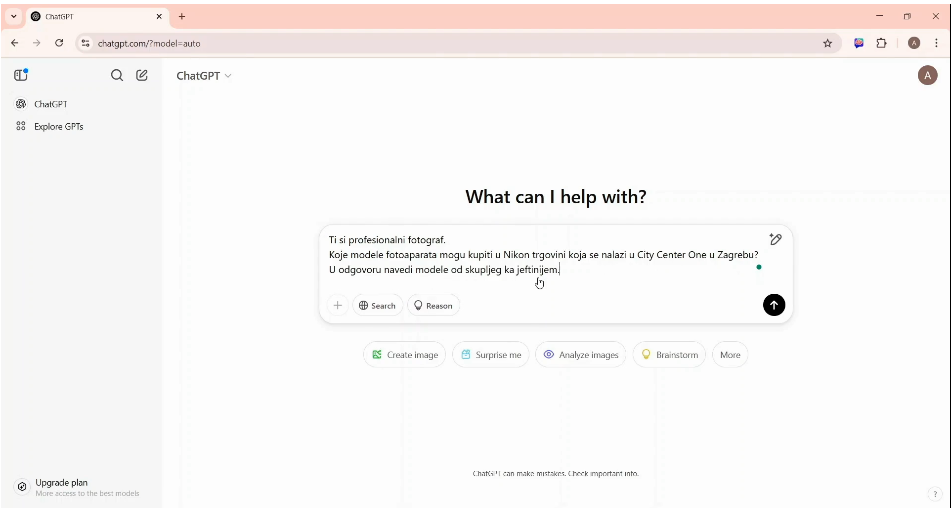This screenshot has width=951, height=508.
Task: Choose the Brainstorm suggestion
Action: (669, 355)
